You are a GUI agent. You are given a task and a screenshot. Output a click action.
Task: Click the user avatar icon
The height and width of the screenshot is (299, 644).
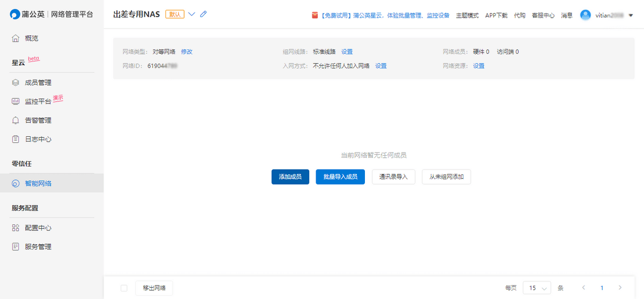click(586, 15)
